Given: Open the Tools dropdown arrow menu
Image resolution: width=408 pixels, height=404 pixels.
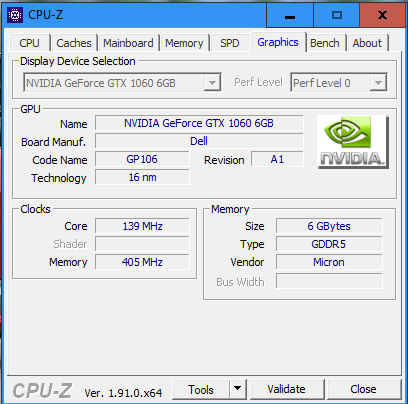Looking at the screenshot, I should 238,389.
